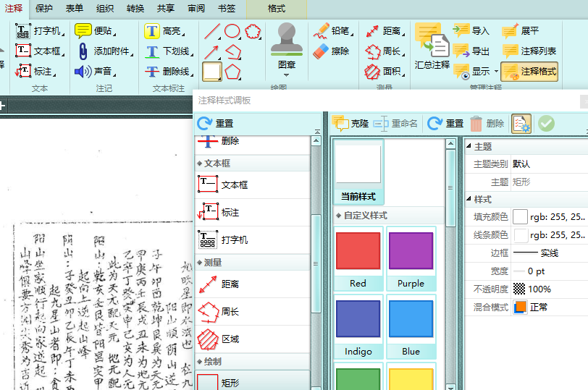
Task: Select Text Box (文本框) in tool list
Action: click(x=253, y=185)
